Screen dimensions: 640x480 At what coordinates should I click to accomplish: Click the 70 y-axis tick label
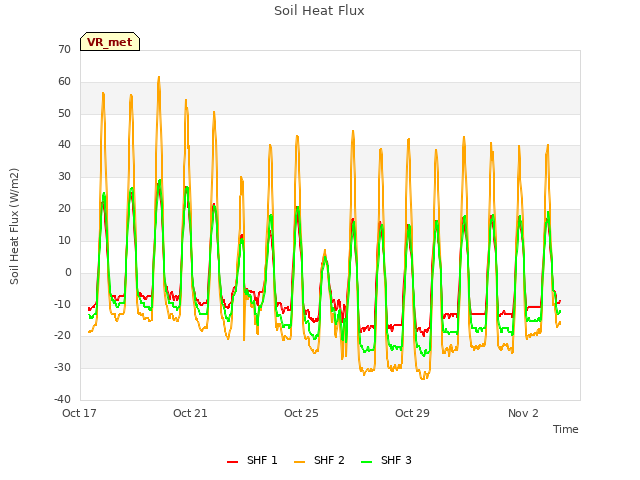[64, 49]
